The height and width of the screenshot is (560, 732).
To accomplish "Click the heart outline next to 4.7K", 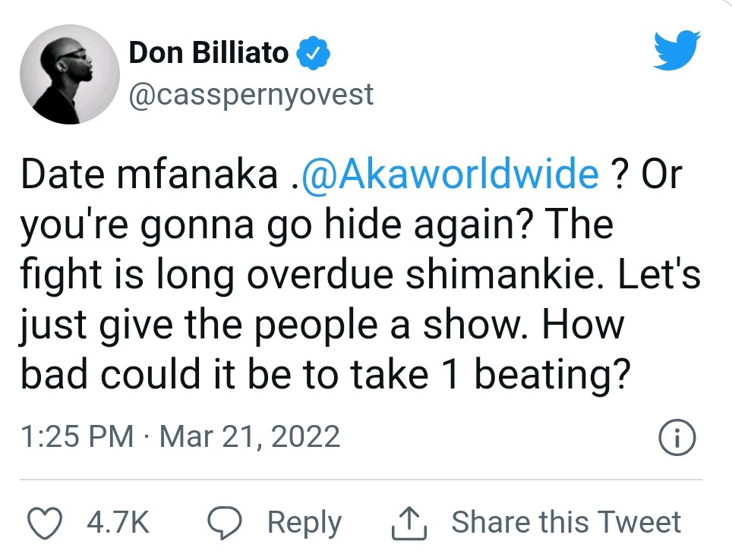I will click(x=46, y=521).
